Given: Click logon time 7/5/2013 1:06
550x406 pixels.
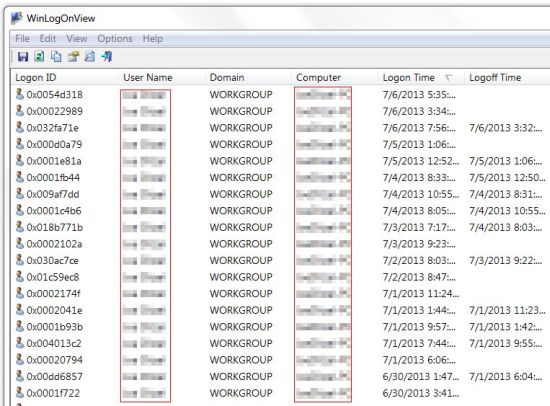Looking at the screenshot, I should [419, 144].
